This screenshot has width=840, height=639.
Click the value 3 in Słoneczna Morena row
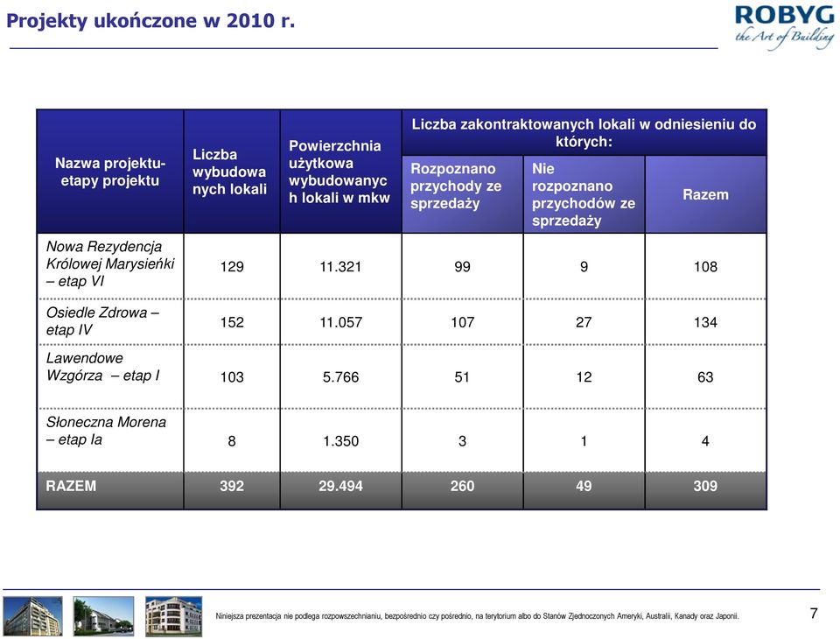(462, 440)
